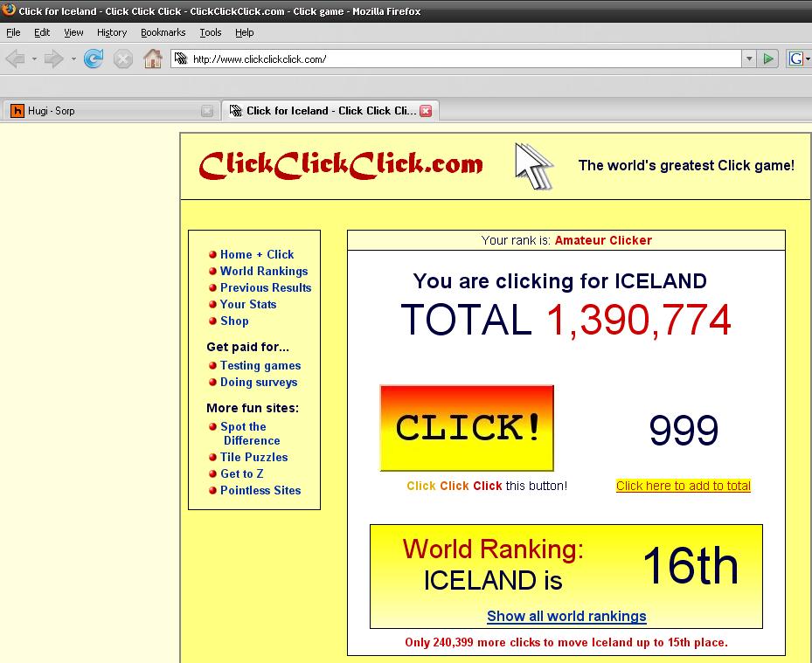Click the 'More fun sites:' heading
812x663 pixels.
click(x=253, y=408)
